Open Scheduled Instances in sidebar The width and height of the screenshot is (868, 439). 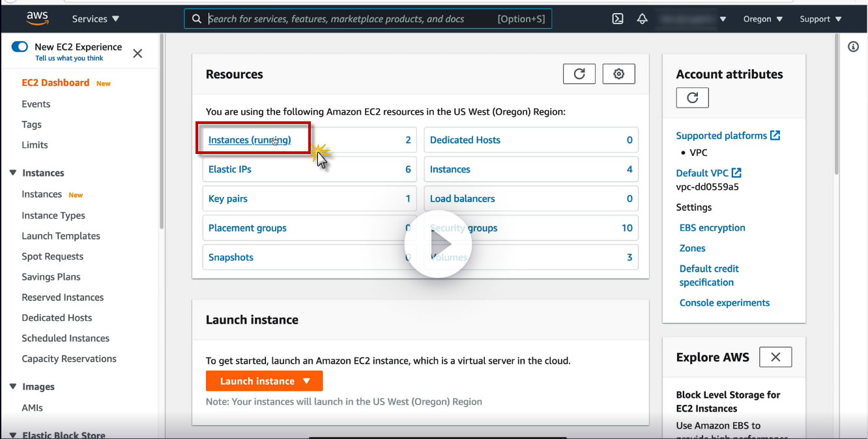(65, 338)
